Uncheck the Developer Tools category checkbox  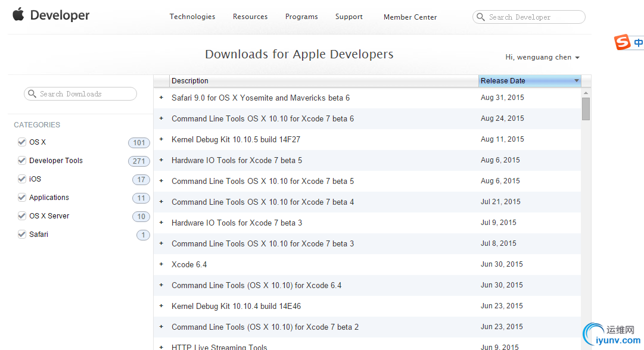point(22,161)
